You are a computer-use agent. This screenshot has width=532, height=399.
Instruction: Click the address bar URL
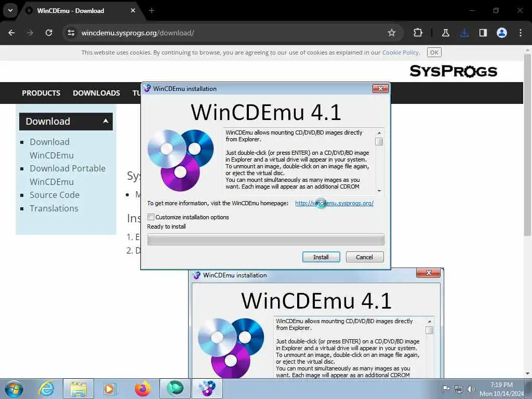(138, 33)
